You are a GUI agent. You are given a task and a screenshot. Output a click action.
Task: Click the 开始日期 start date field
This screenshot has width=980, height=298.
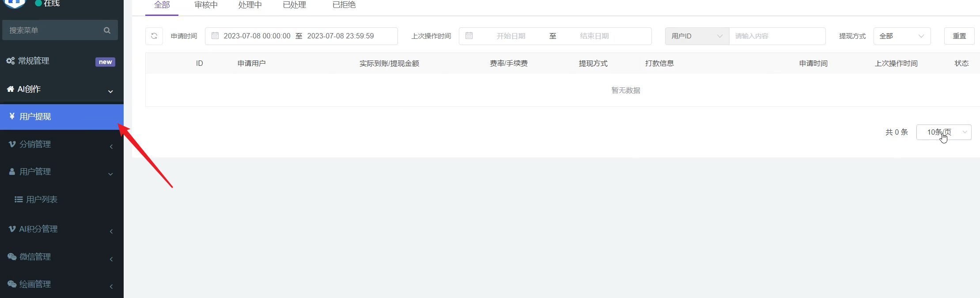click(511, 36)
